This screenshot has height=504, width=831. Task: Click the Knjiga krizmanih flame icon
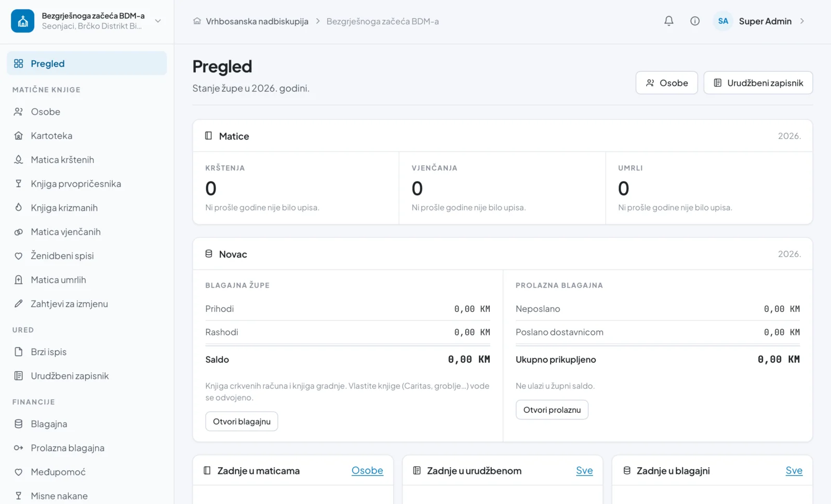19,208
